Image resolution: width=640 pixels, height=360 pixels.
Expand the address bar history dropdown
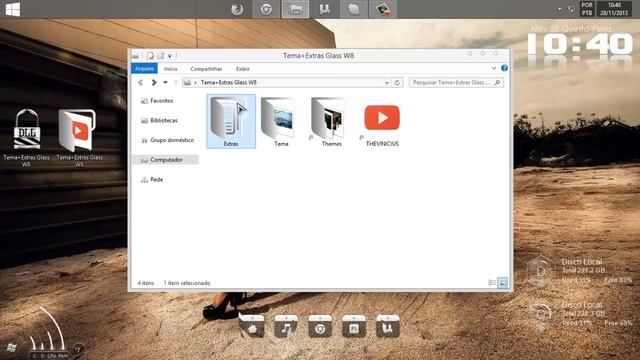(387, 82)
